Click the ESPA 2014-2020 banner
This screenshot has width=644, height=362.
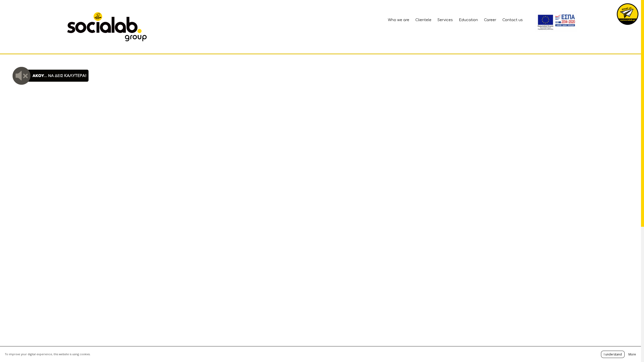(x=565, y=21)
